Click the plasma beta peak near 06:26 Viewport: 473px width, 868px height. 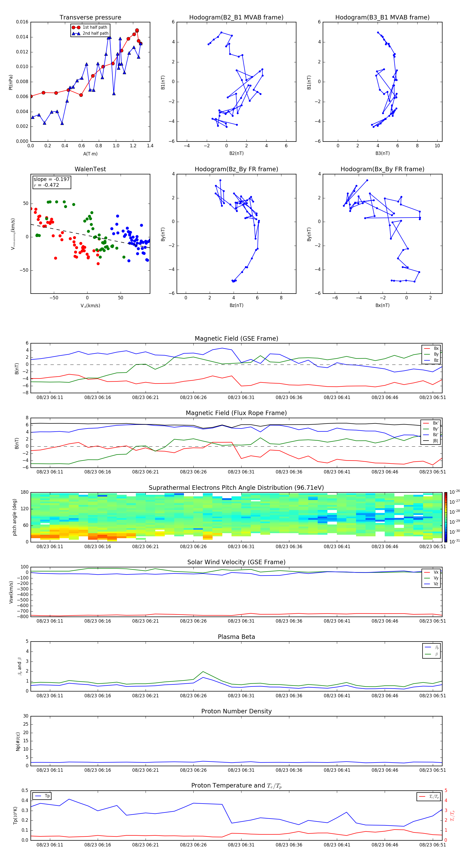203,672
